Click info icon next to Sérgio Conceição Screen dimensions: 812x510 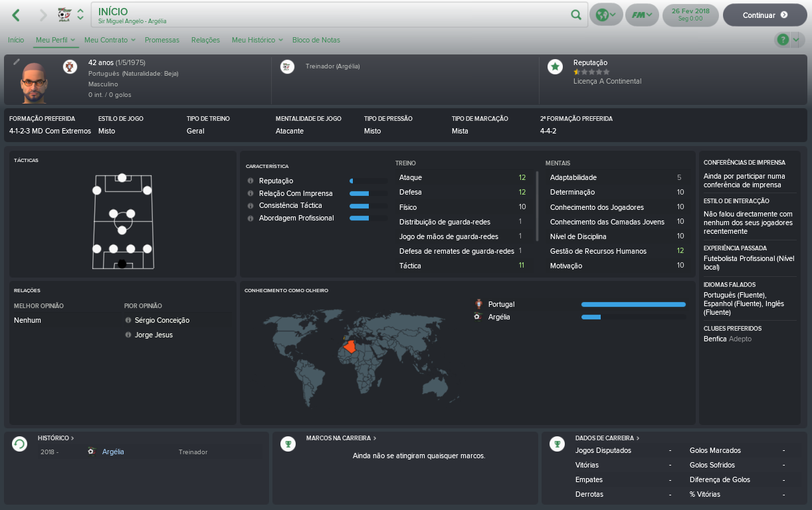click(128, 320)
